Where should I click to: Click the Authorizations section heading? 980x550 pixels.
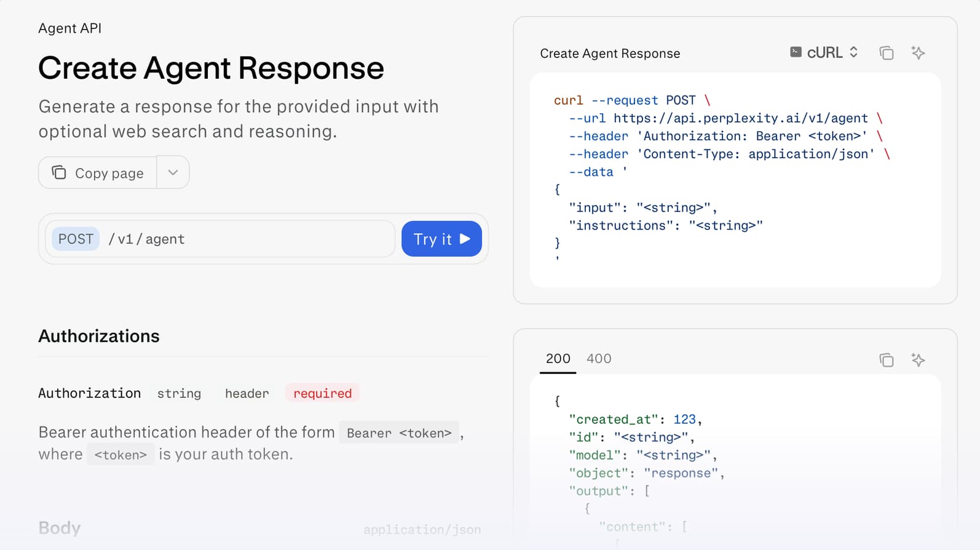[x=99, y=336]
